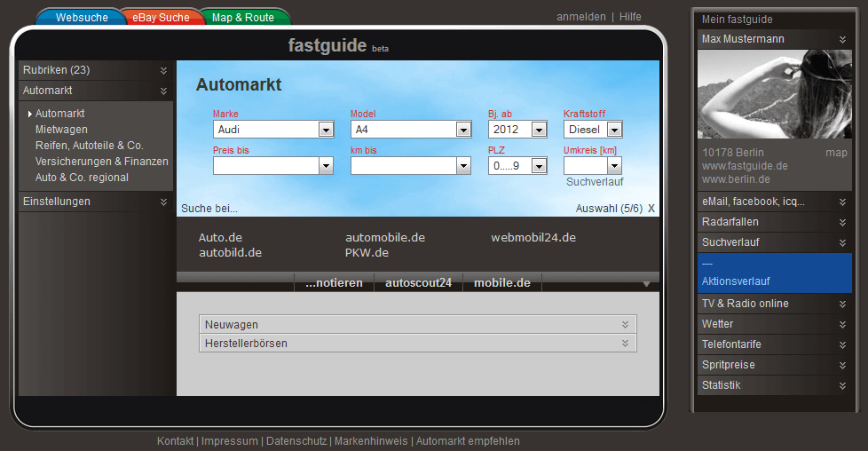Screen dimensions: 868x451
Task: Expand TV & Radio online panel
Action: click(775, 304)
